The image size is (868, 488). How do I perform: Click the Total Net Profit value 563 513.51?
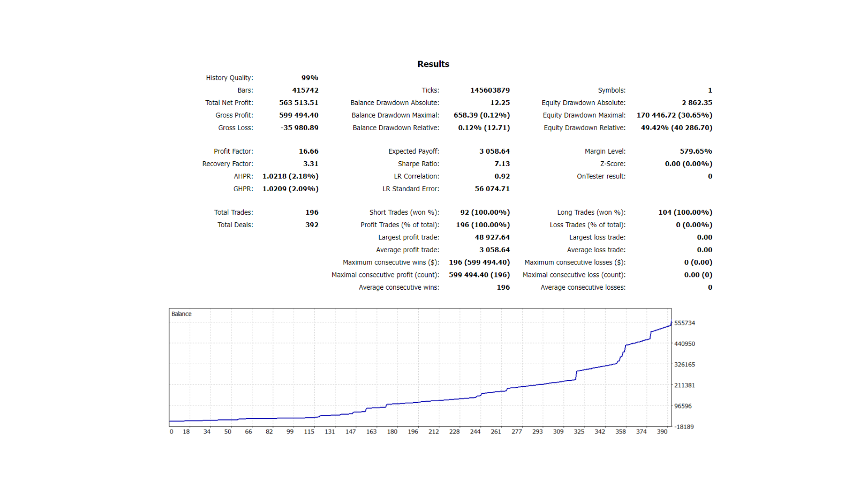298,103
